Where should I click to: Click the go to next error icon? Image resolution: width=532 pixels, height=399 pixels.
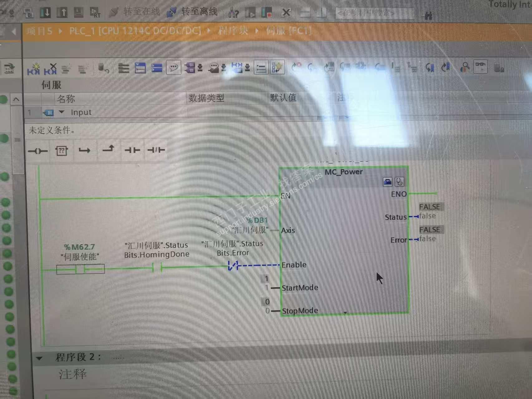point(296,67)
